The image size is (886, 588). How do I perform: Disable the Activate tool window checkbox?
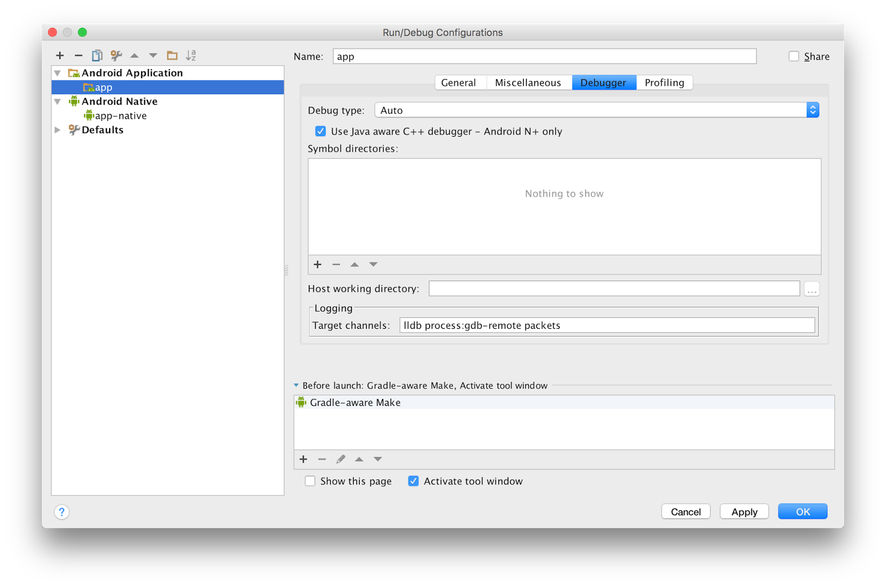[413, 481]
